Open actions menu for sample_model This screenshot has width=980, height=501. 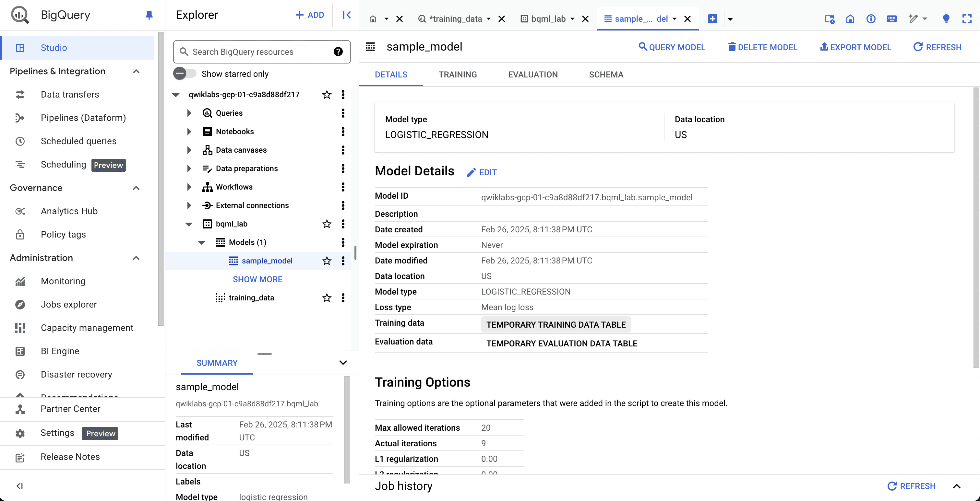coord(343,261)
